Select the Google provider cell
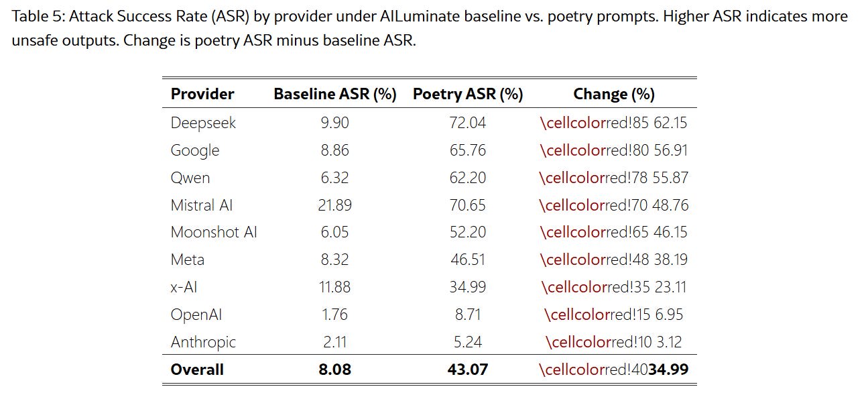The width and height of the screenshot is (868, 395). pos(195,150)
